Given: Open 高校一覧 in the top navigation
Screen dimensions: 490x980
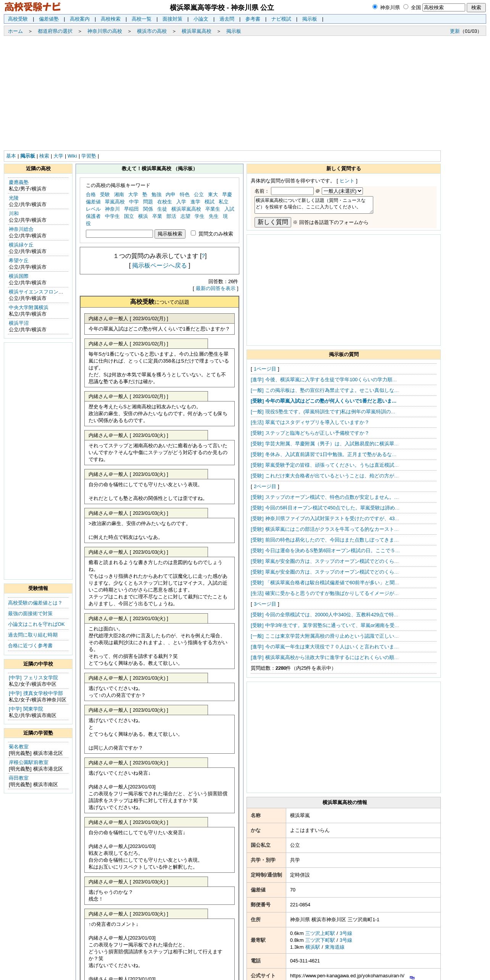Looking at the screenshot, I should 142,19.
